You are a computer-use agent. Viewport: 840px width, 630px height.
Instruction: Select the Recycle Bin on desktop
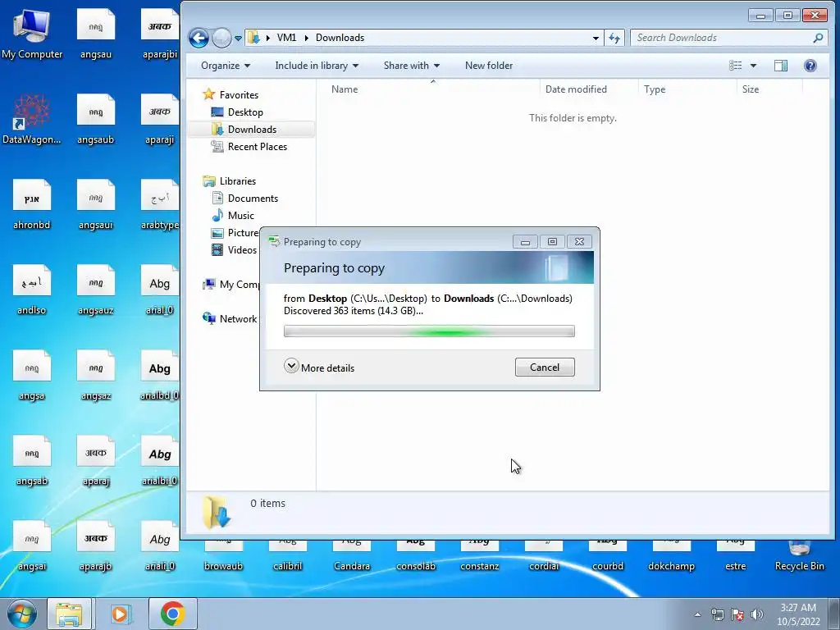pos(799,556)
